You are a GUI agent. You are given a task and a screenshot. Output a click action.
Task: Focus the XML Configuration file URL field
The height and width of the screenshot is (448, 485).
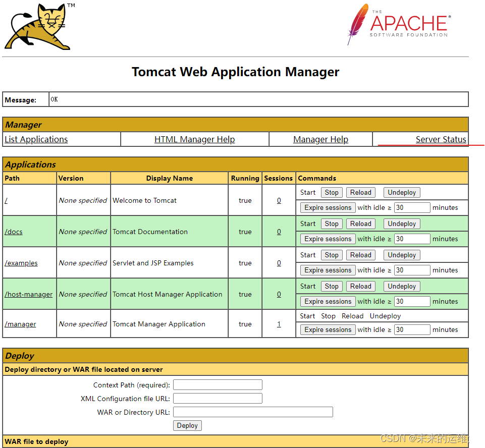218,399
